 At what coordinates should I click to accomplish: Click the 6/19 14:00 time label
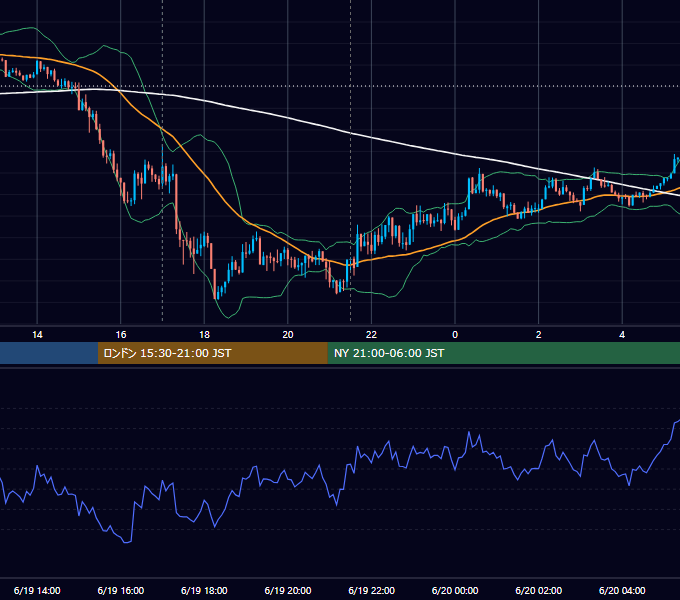[37, 590]
